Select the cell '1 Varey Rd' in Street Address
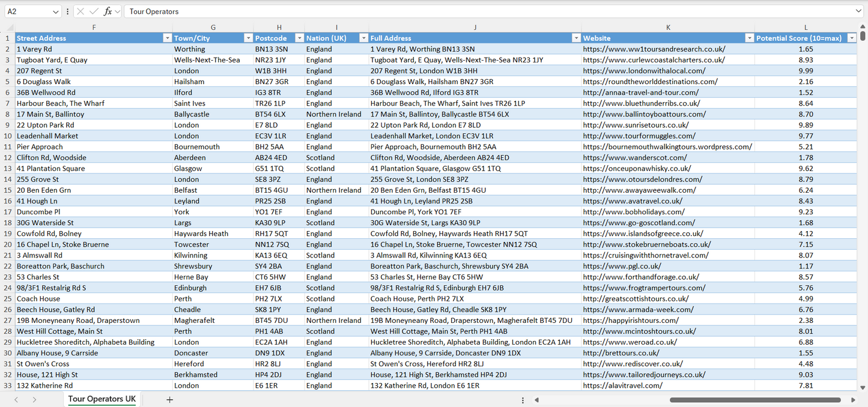The width and height of the screenshot is (868, 407). (94, 49)
